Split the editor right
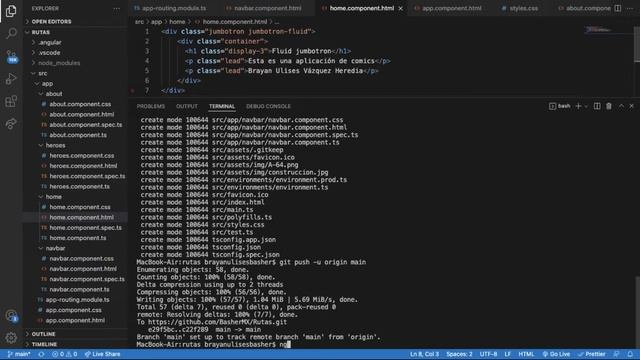Screen dimensions: 640x360 618,8
